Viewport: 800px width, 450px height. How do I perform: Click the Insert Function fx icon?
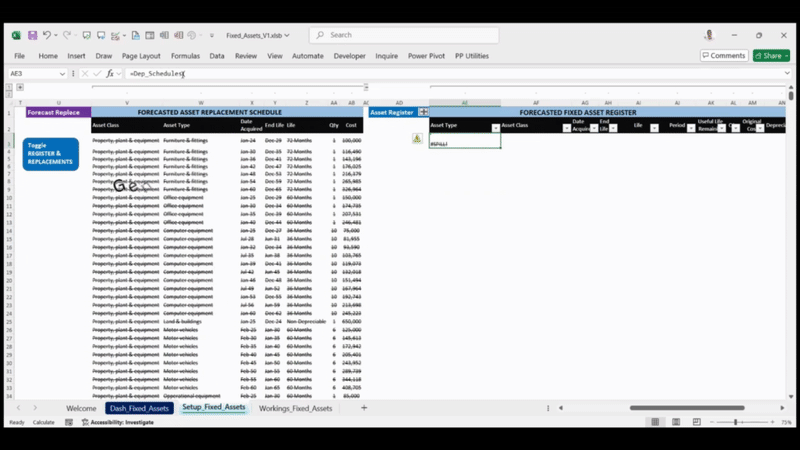(x=110, y=73)
